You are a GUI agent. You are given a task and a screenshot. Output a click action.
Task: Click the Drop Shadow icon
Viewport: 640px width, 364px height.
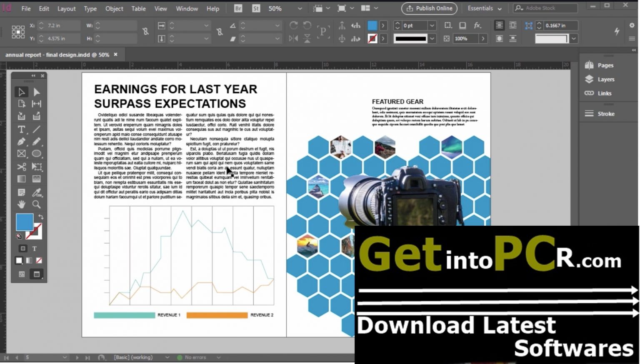(x=462, y=25)
